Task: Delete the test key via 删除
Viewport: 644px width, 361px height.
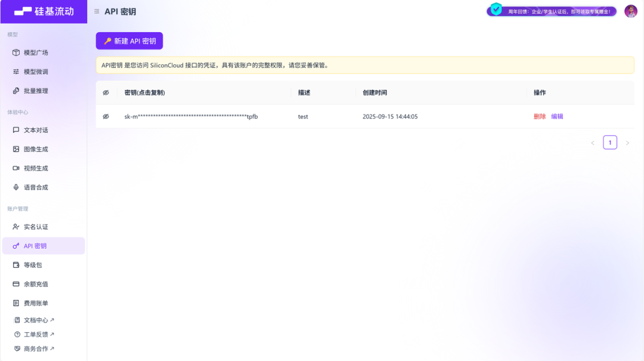Action: [x=538, y=116]
